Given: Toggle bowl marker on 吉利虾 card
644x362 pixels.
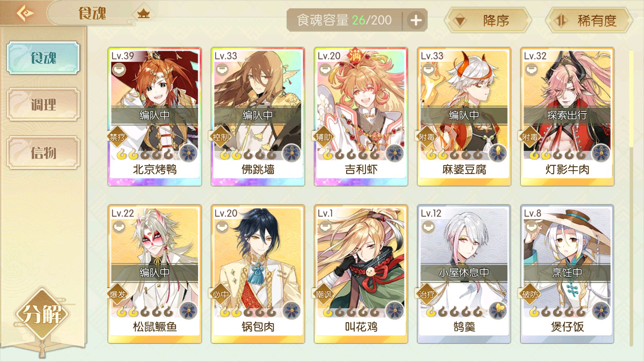Looking at the screenshot, I should coord(325,70).
